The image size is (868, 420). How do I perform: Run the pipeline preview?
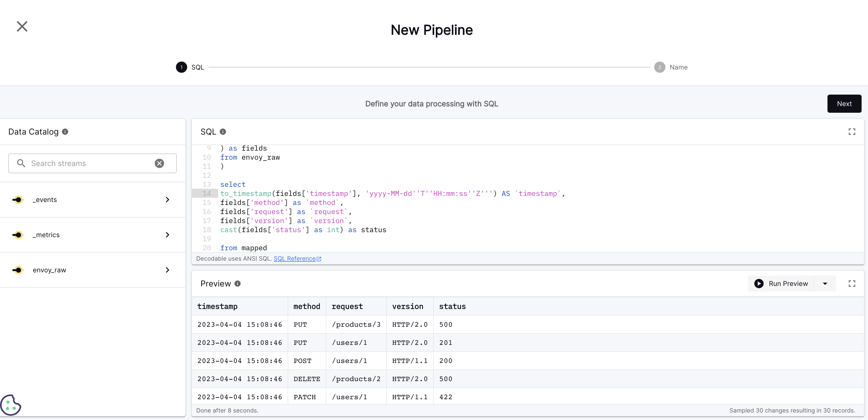coord(781,284)
